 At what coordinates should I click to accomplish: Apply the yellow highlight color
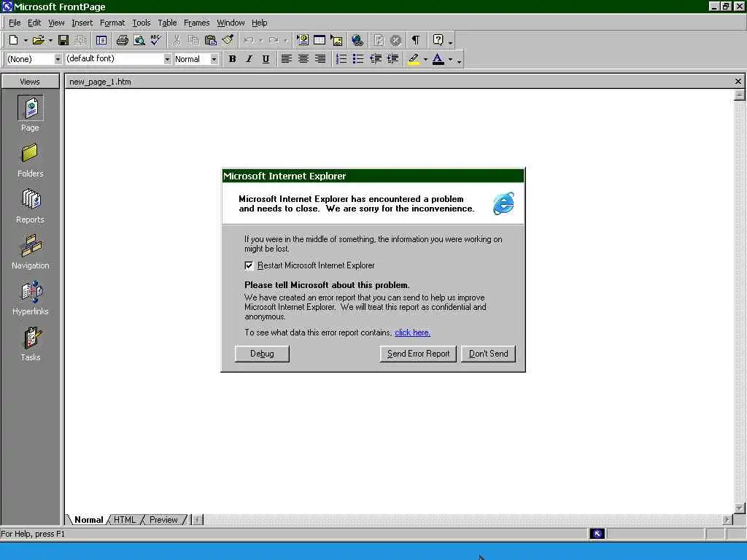point(414,59)
